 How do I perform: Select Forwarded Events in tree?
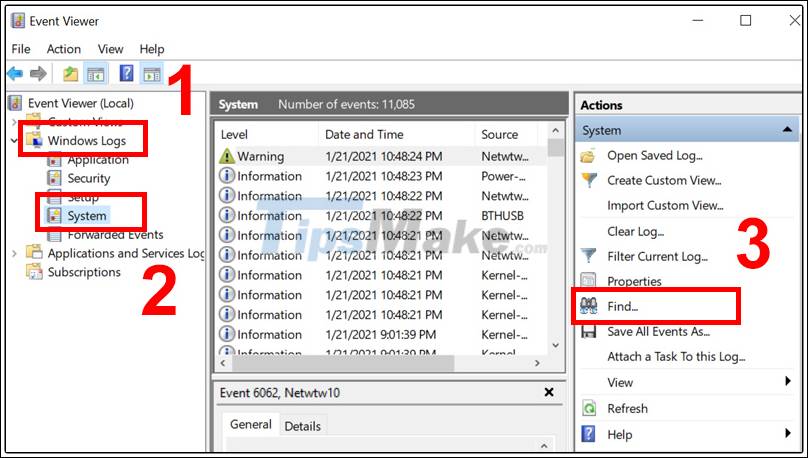coord(115,235)
